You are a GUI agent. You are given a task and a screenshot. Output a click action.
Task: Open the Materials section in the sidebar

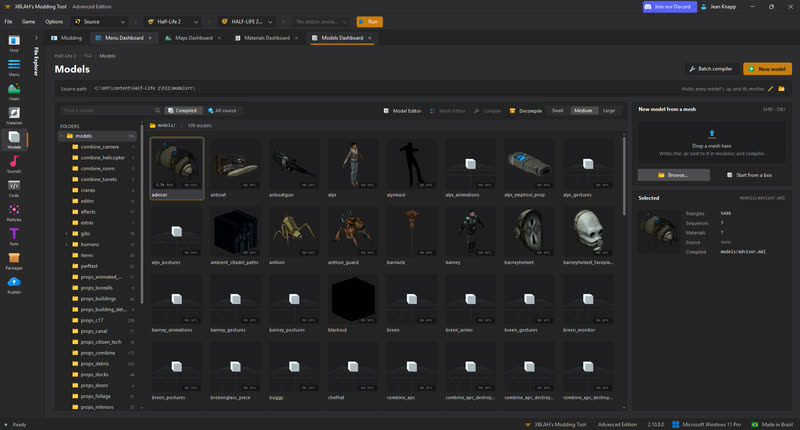pyautogui.click(x=14, y=115)
